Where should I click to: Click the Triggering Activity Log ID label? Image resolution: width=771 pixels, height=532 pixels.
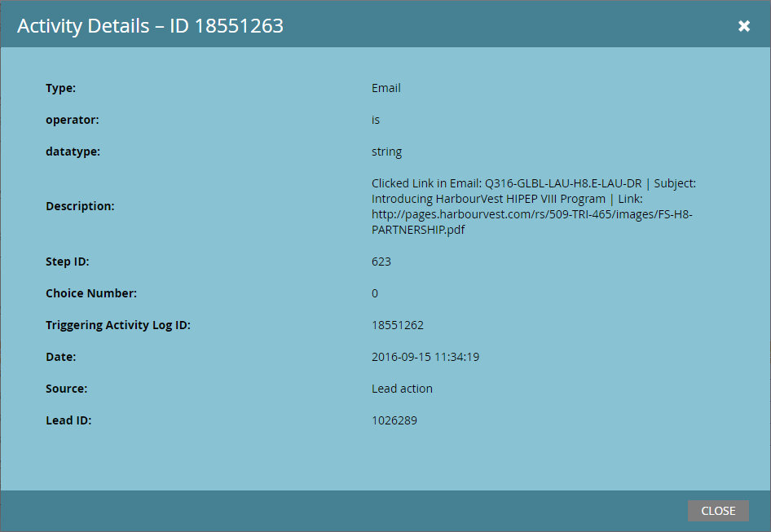coord(118,325)
